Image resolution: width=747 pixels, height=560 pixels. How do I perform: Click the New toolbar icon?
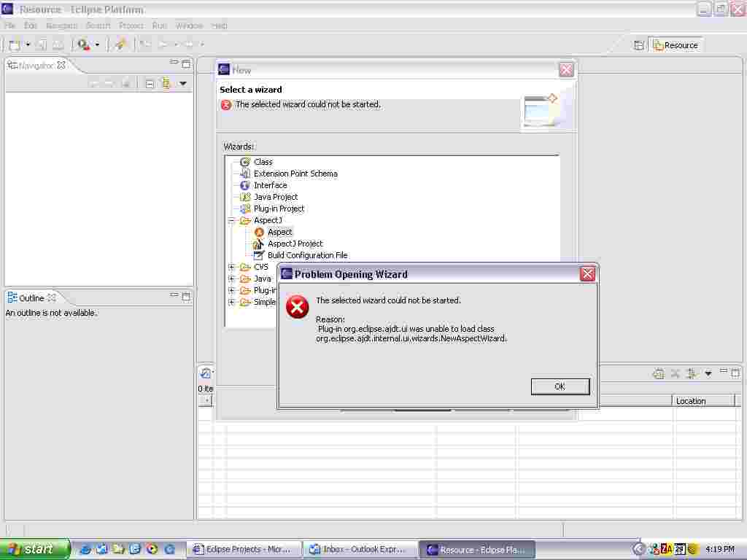15,44
